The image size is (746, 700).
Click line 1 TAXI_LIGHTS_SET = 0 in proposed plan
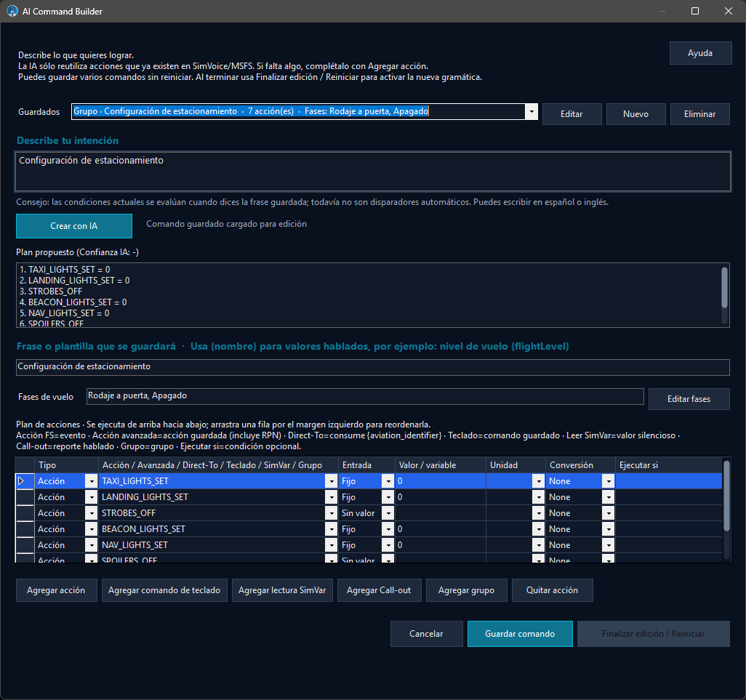(x=65, y=270)
